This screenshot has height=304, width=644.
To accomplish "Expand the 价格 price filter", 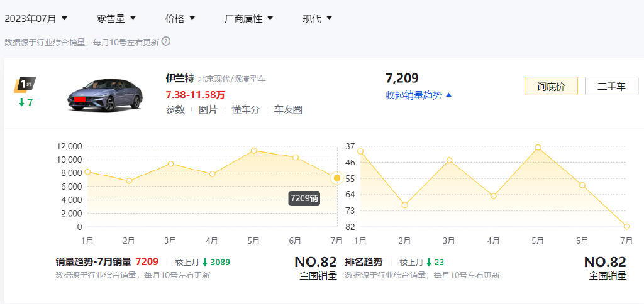I will tap(180, 18).
